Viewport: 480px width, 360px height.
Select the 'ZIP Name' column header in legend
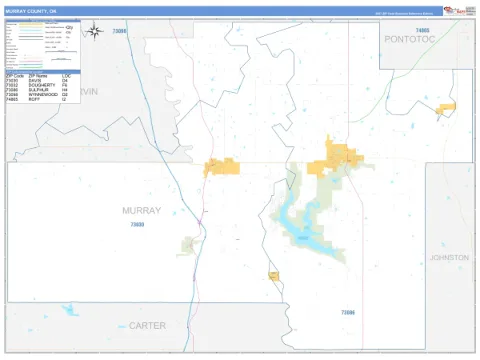pyautogui.click(x=38, y=76)
